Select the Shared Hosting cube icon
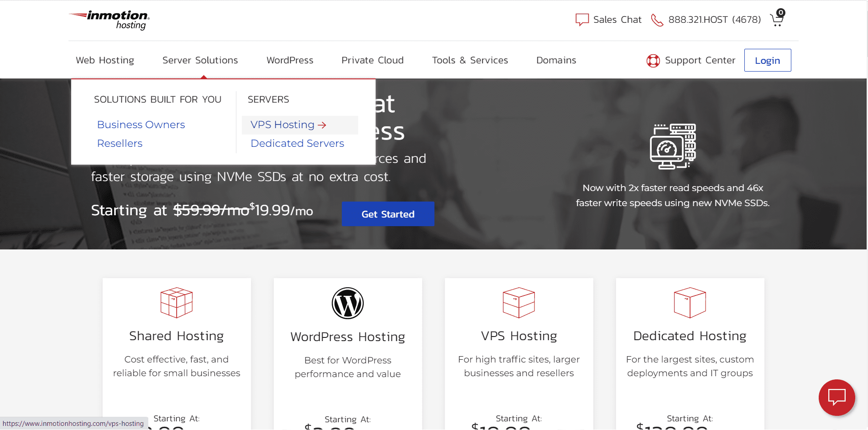 (x=176, y=302)
